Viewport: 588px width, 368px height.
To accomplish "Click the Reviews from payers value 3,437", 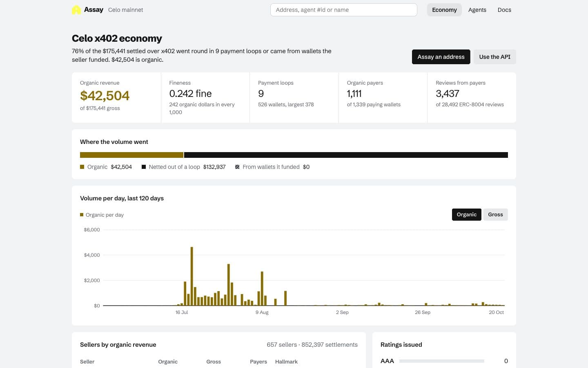I will [x=448, y=94].
